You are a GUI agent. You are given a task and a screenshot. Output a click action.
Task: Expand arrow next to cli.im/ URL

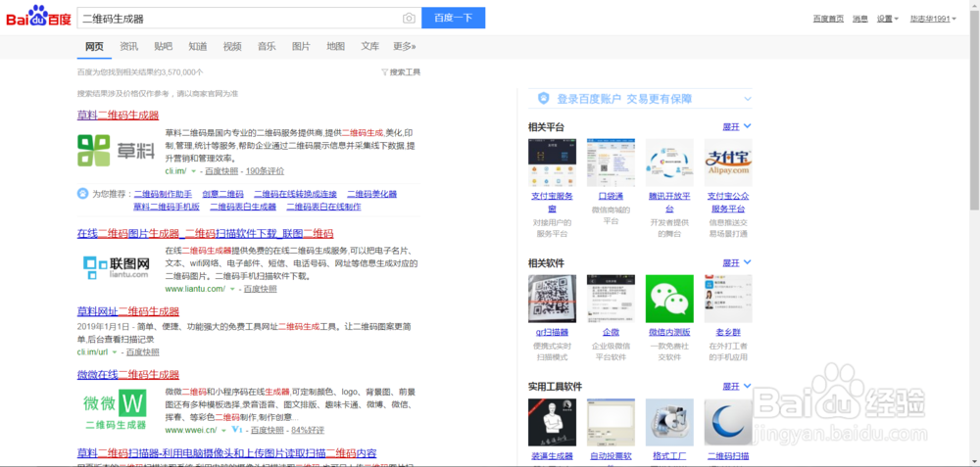194,171
